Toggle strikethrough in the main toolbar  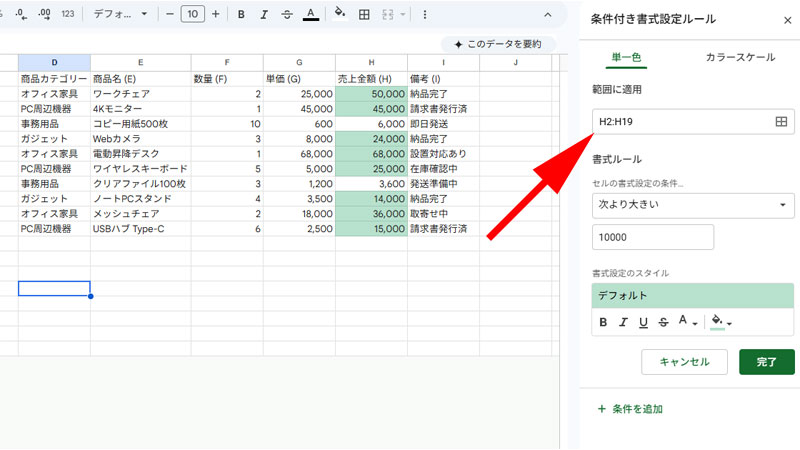coord(287,14)
